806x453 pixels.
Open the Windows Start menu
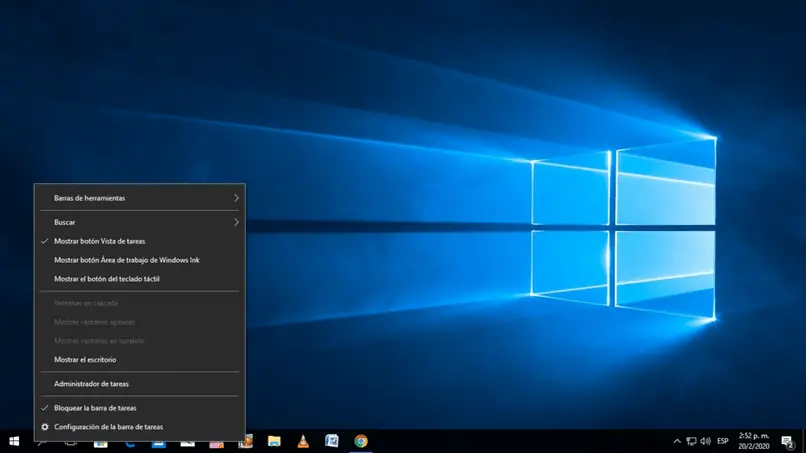click(14, 441)
